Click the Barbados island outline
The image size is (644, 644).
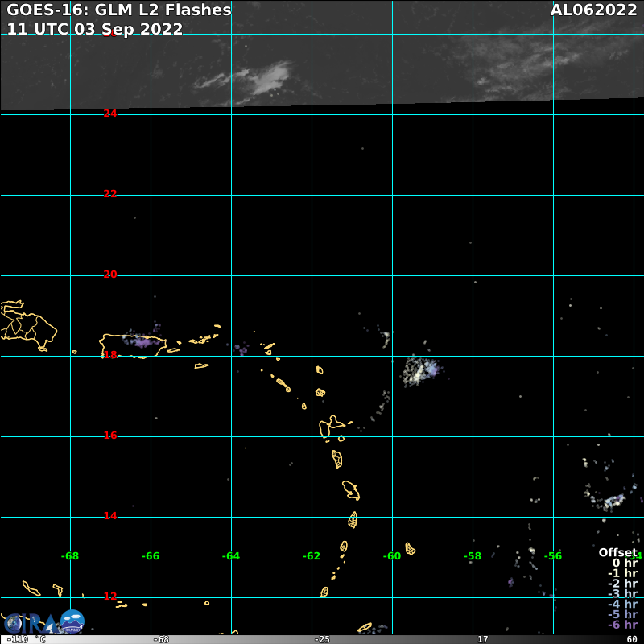click(x=410, y=549)
